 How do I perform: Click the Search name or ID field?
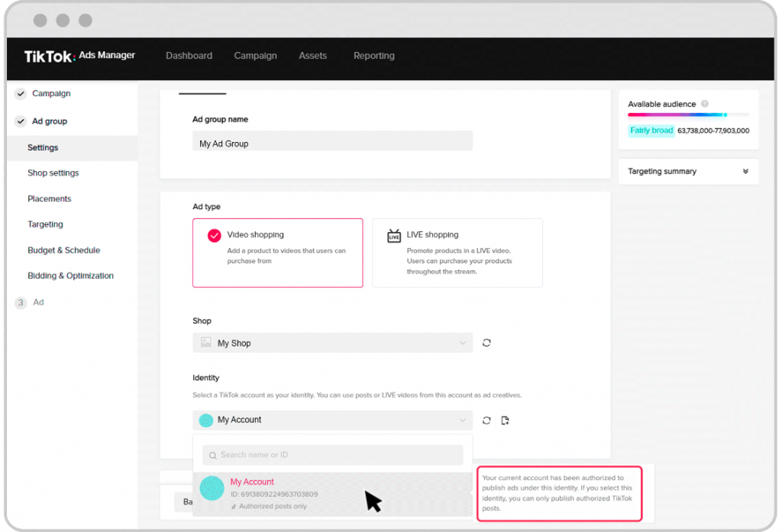pyautogui.click(x=333, y=455)
